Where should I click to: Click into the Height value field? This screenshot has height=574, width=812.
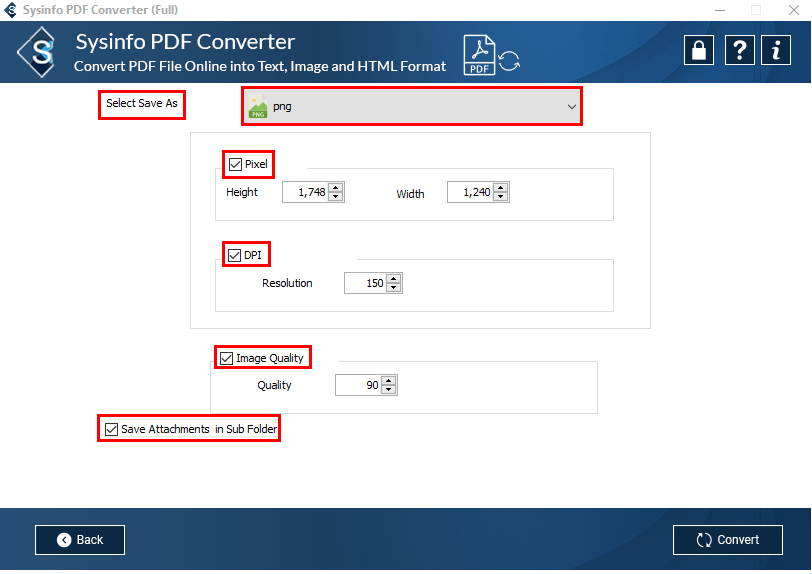(x=306, y=192)
